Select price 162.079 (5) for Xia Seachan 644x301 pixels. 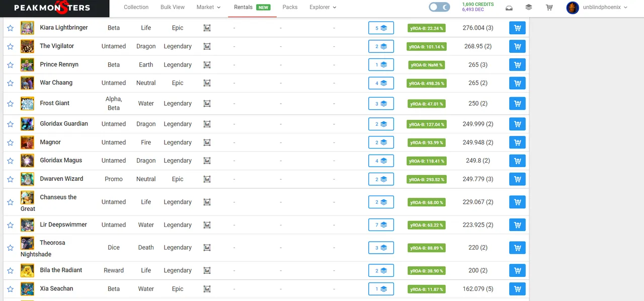[x=478, y=289]
